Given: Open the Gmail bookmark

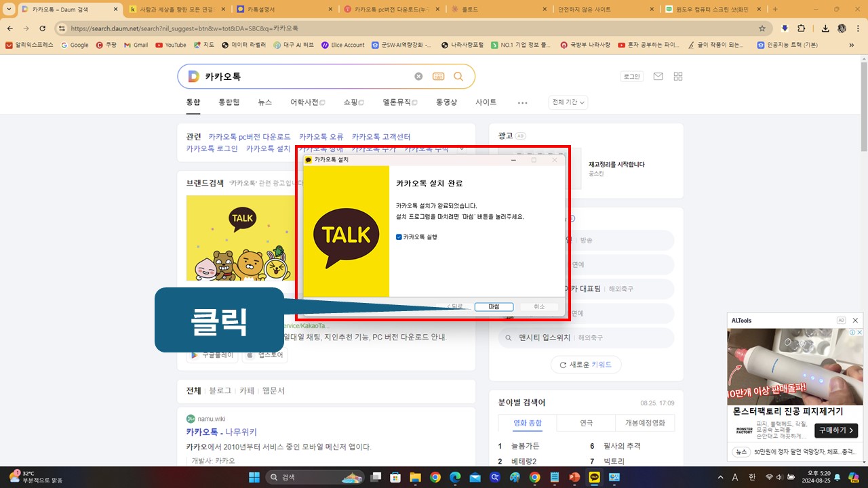Looking at the screenshot, I should [136, 45].
